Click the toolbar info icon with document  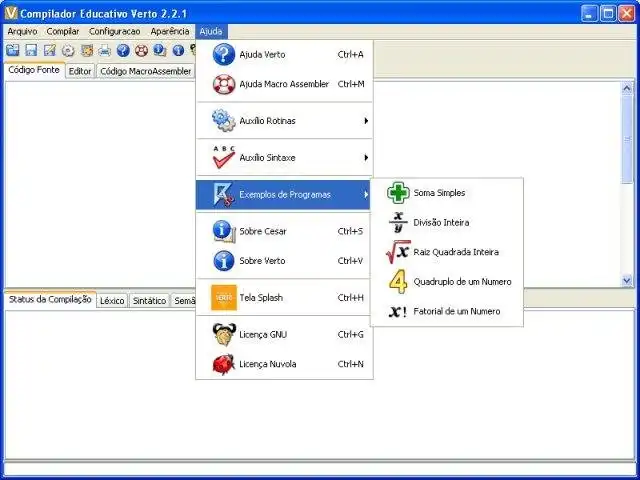coord(160,50)
